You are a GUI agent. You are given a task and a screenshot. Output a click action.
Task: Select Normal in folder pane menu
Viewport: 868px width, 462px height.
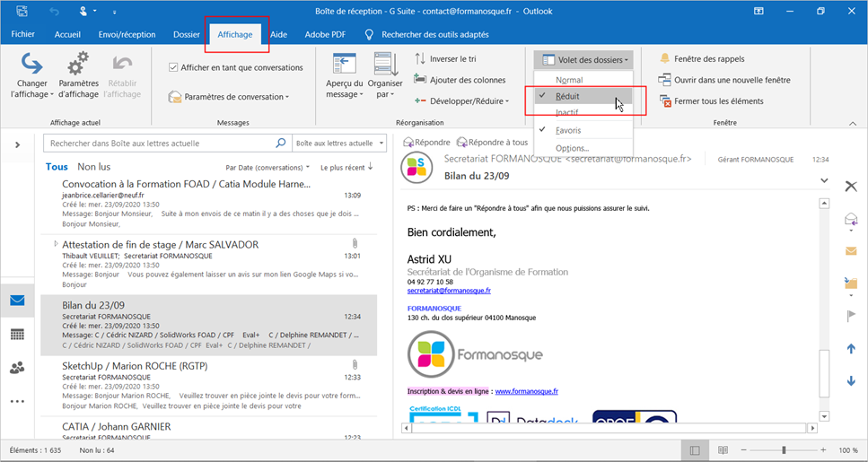click(583, 80)
